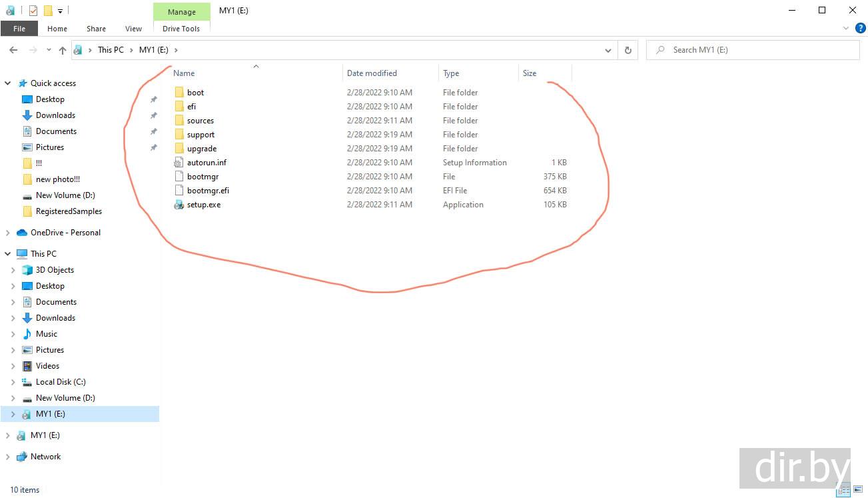Select the autorun.inf file
Viewport: 868px width, 498px height.
[x=207, y=163]
